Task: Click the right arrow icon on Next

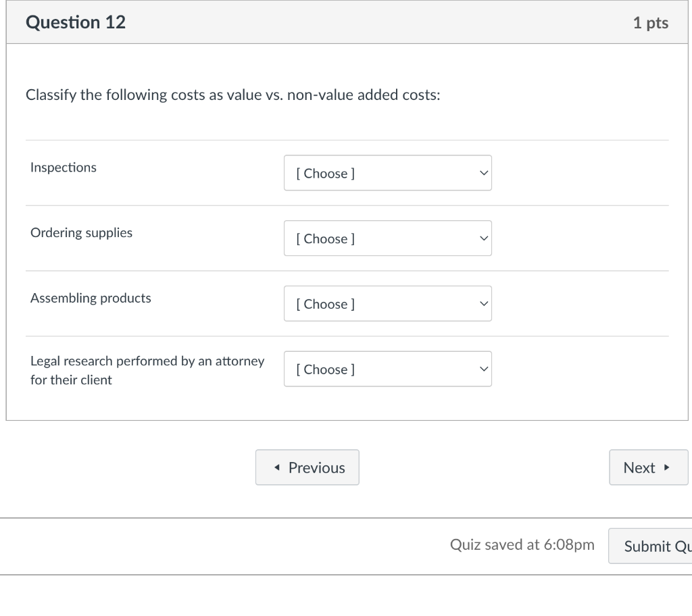Action: [667, 467]
